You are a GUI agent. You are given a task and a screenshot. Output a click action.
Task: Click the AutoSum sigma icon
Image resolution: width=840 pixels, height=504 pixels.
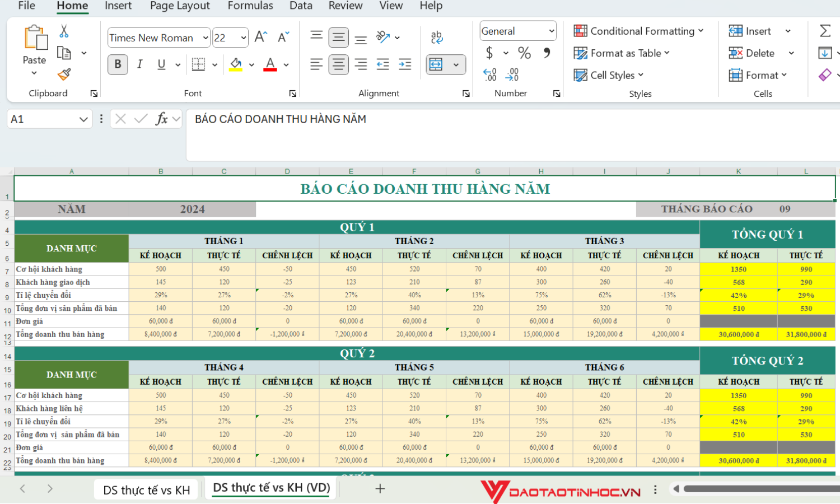[x=825, y=31]
